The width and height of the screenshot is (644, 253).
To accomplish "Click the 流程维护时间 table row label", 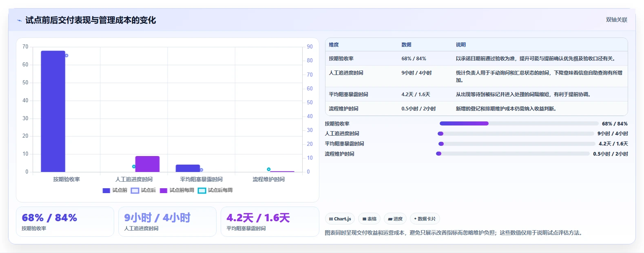I will (x=343, y=109).
